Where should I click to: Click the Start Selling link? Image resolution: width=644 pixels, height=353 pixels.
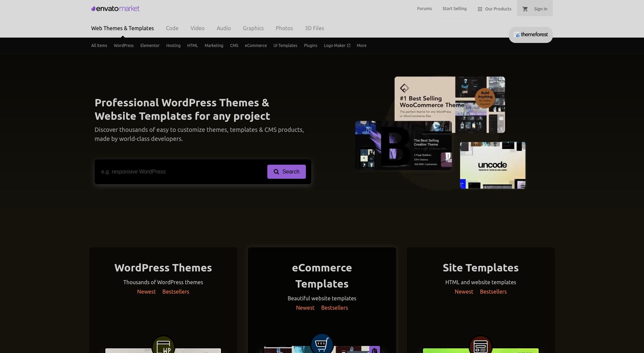pos(454,9)
